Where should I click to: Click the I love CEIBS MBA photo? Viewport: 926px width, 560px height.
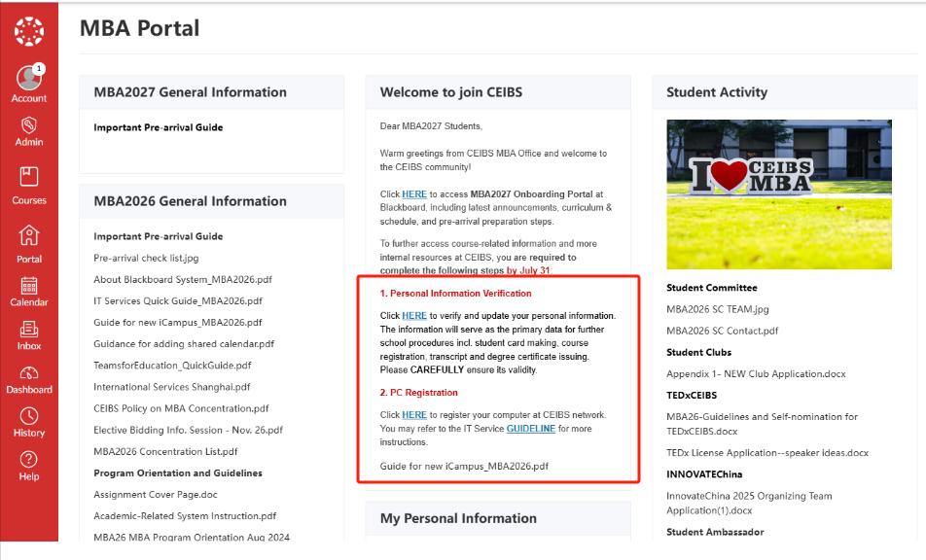[x=779, y=194]
